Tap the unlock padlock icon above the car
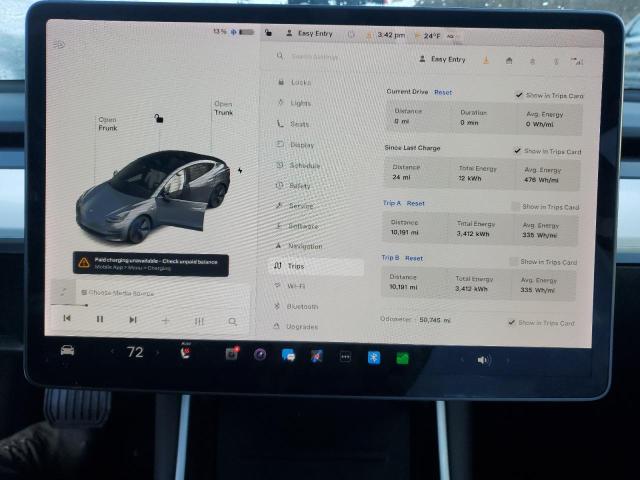Screen dimensions: 640x480 tap(157, 118)
